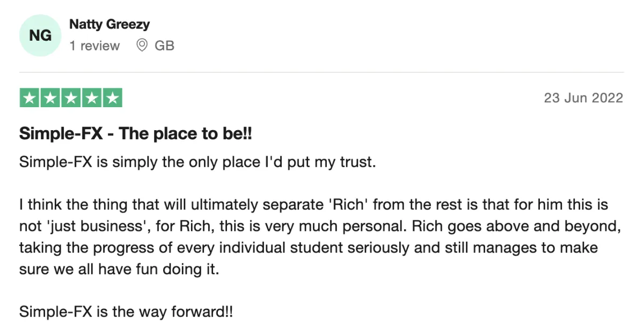This screenshot has width=644, height=336.
Task: Click the divider line under reviewer info
Action: point(321,72)
